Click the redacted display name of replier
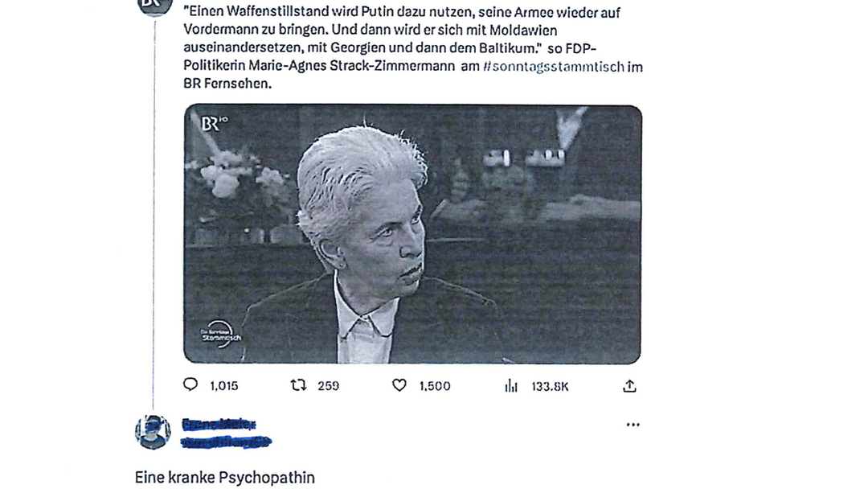 (219, 425)
